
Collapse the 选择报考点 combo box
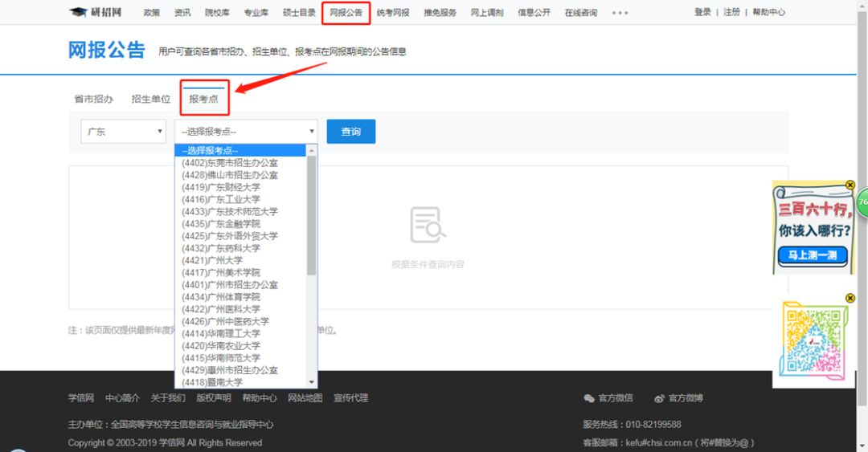coord(247,132)
